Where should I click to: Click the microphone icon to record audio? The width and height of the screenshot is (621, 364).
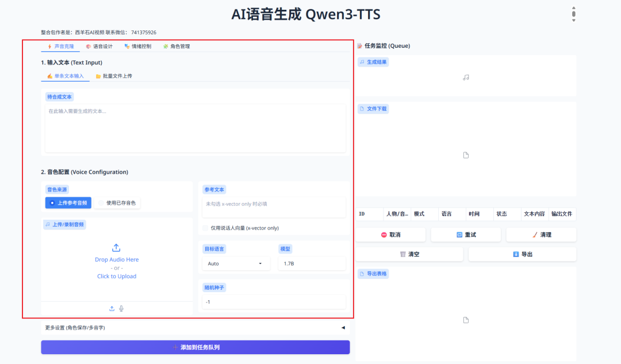(120, 308)
